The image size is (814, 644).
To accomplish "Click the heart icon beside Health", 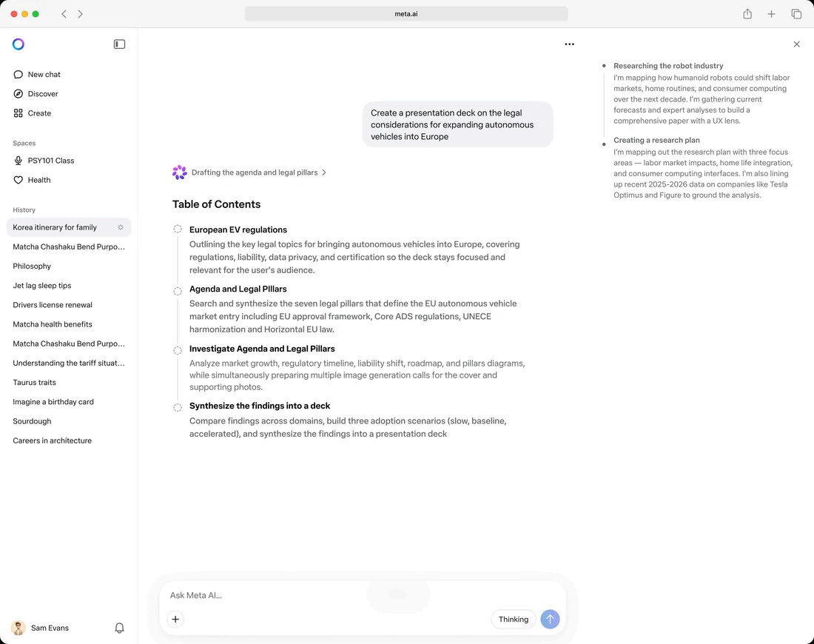I will pyautogui.click(x=18, y=180).
